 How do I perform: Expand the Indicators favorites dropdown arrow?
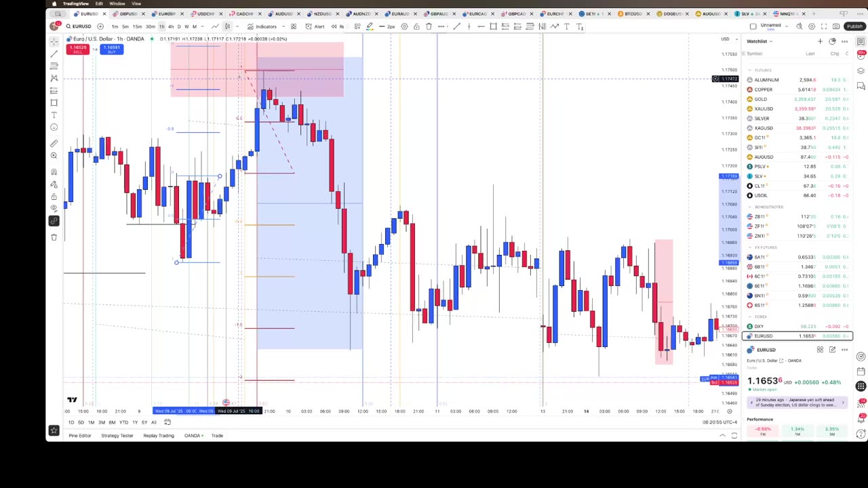click(x=282, y=26)
